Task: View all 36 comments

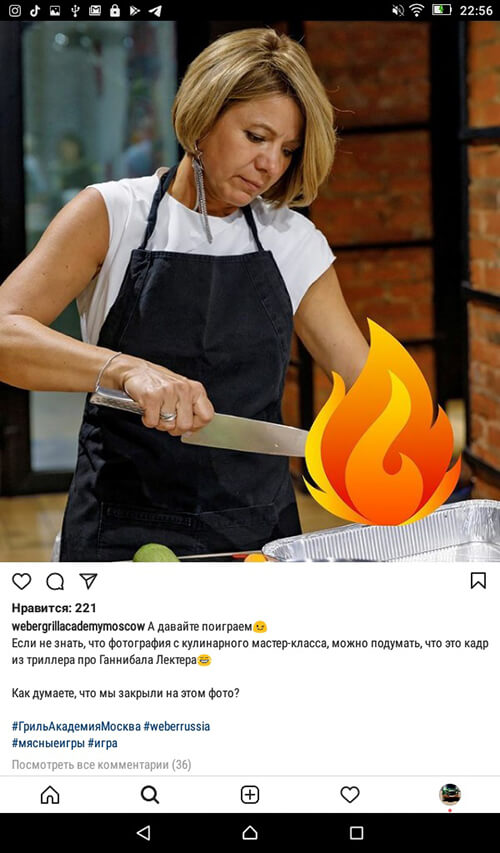Action: coord(102,765)
